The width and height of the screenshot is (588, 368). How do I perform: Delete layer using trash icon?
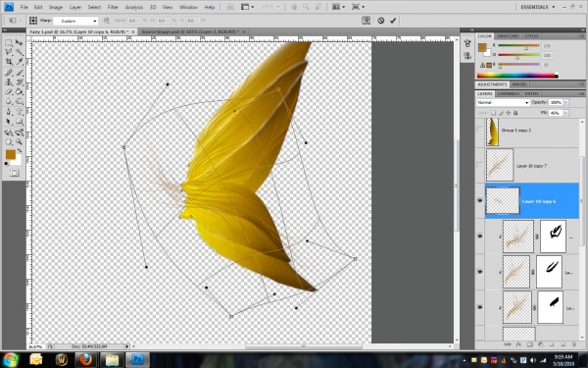[574, 344]
